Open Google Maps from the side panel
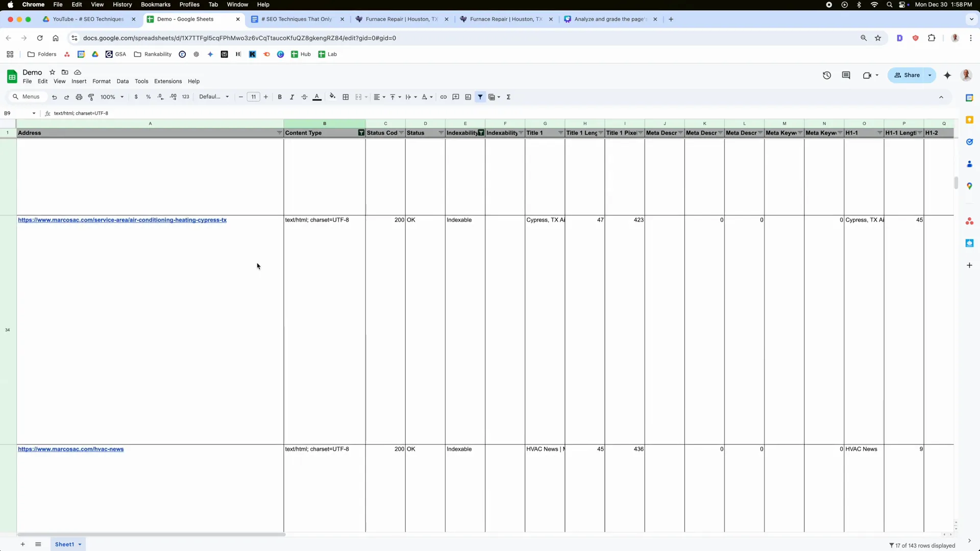Screen dimensions: 980x551 969,186
